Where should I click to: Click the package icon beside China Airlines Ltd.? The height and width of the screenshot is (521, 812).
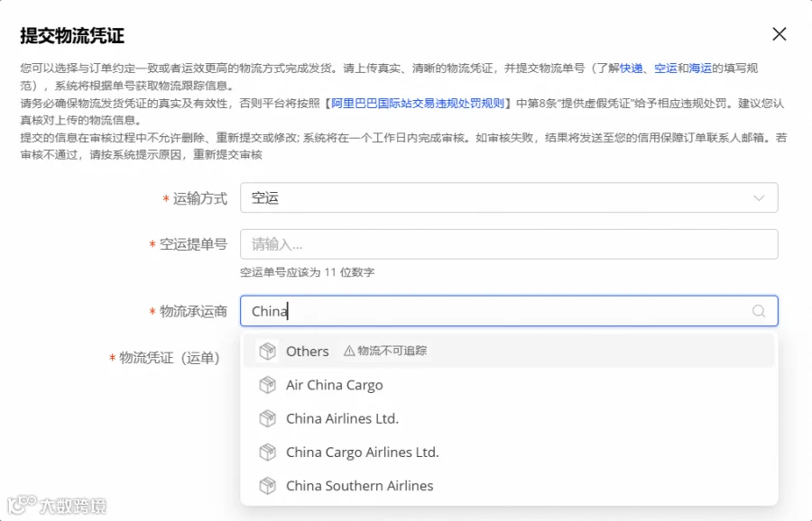267,418
